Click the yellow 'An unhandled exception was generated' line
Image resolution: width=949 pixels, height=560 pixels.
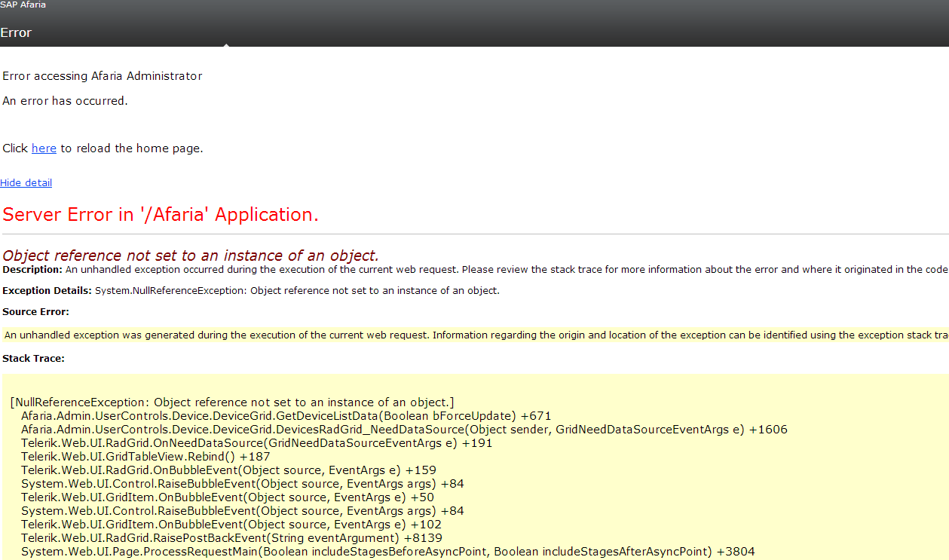click(x=476, y=335)
